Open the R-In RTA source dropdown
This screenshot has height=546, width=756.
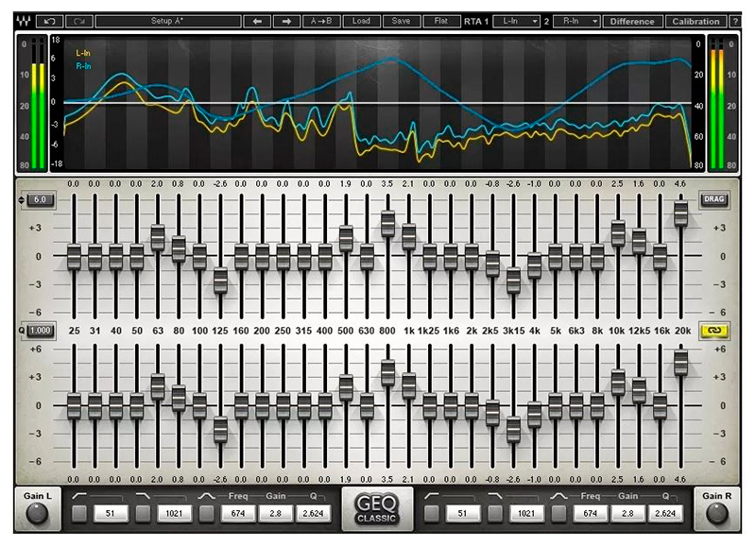(578, 20)
